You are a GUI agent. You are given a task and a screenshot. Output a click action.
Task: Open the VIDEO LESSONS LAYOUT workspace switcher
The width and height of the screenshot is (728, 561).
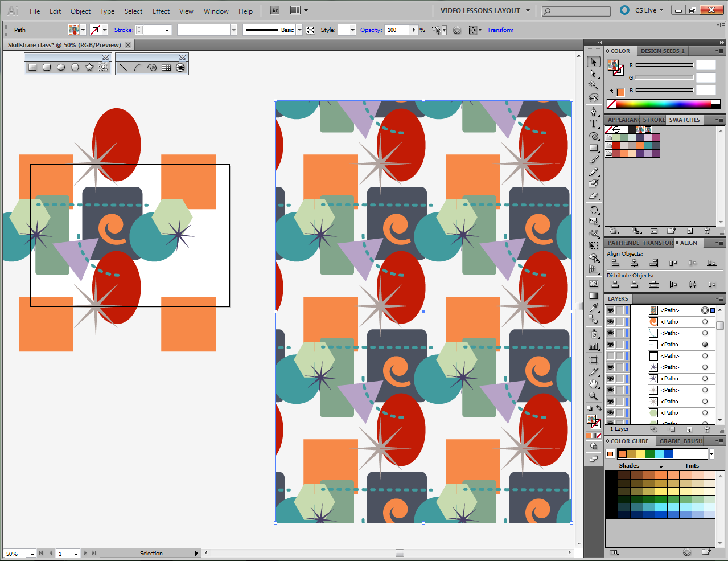(485, 10)
